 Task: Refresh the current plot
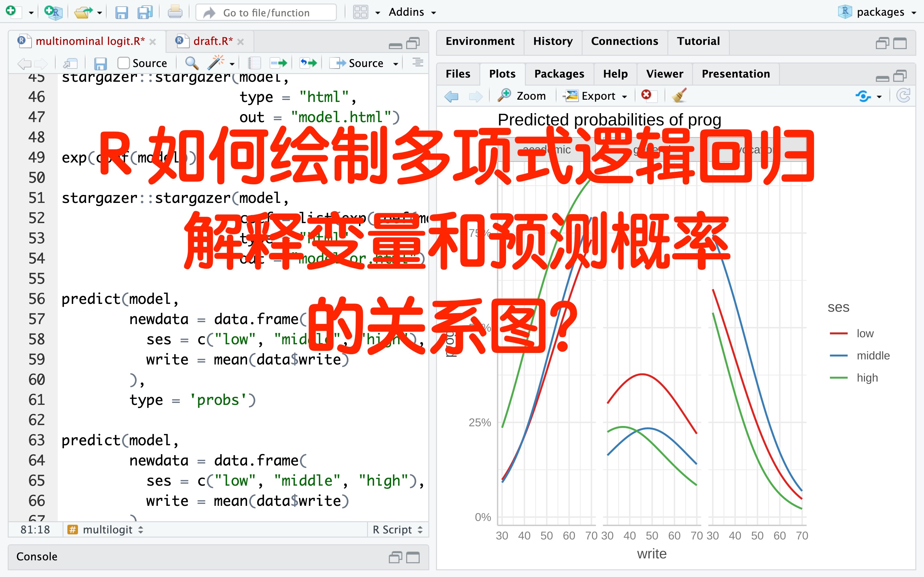coord(903,96)
